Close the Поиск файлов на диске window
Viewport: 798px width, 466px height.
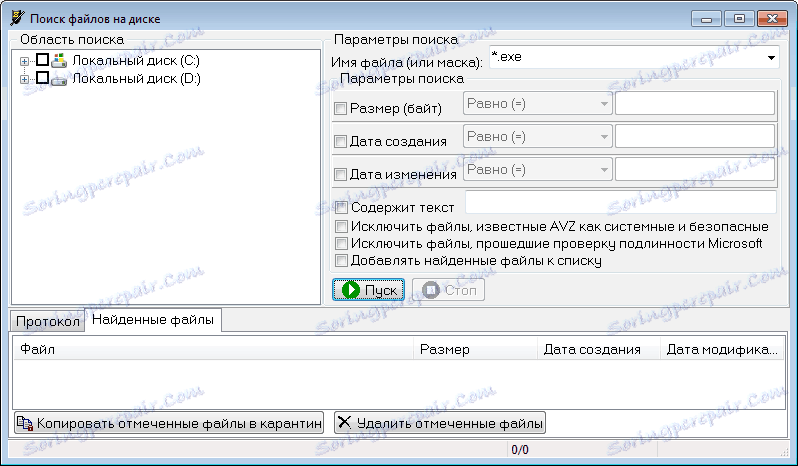(772, 19)
